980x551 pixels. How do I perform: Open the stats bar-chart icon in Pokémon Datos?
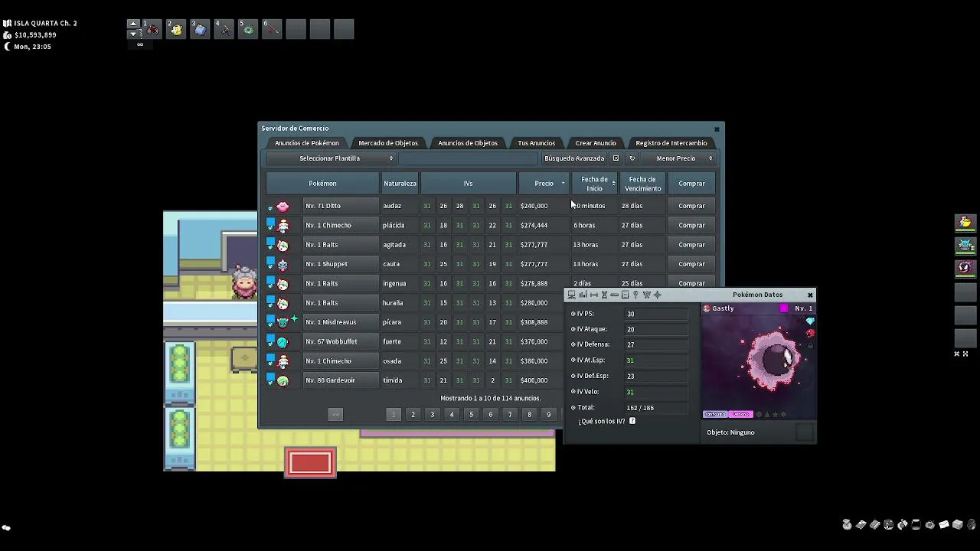[x=583, y=295]
